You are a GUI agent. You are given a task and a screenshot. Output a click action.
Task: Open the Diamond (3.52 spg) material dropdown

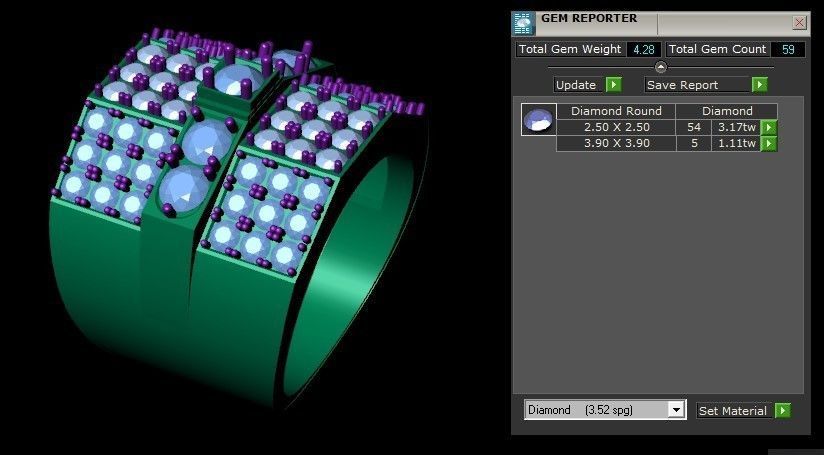676,410
